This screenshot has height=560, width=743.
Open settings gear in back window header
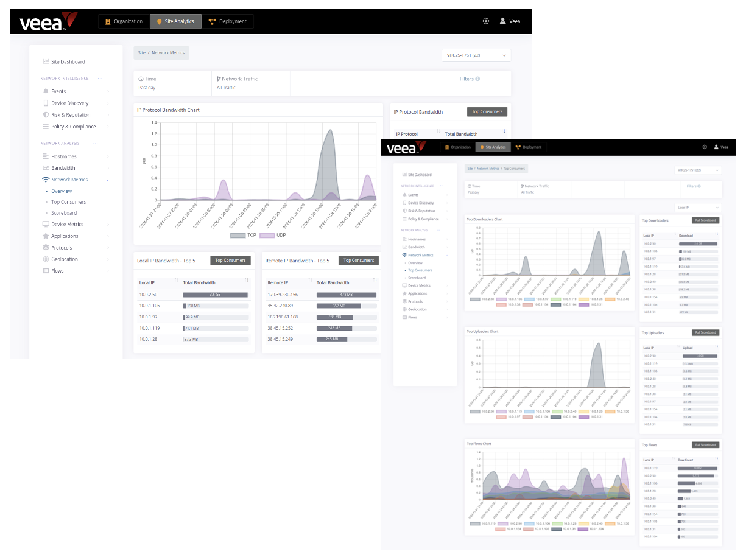point(486,21)
